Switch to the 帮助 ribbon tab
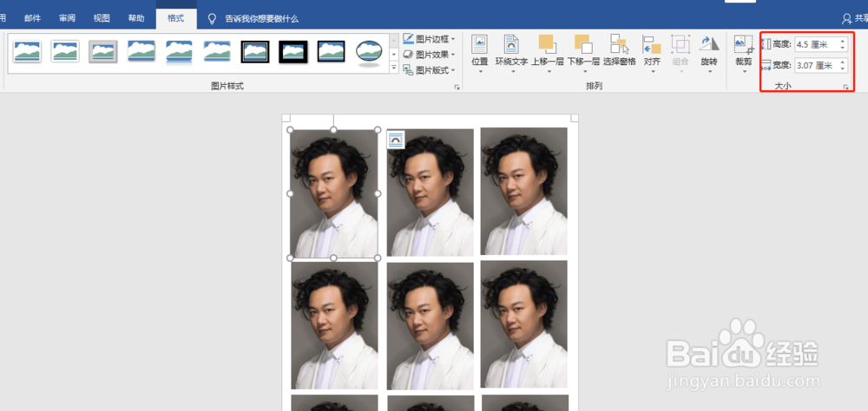 click(x=136, y=18)
